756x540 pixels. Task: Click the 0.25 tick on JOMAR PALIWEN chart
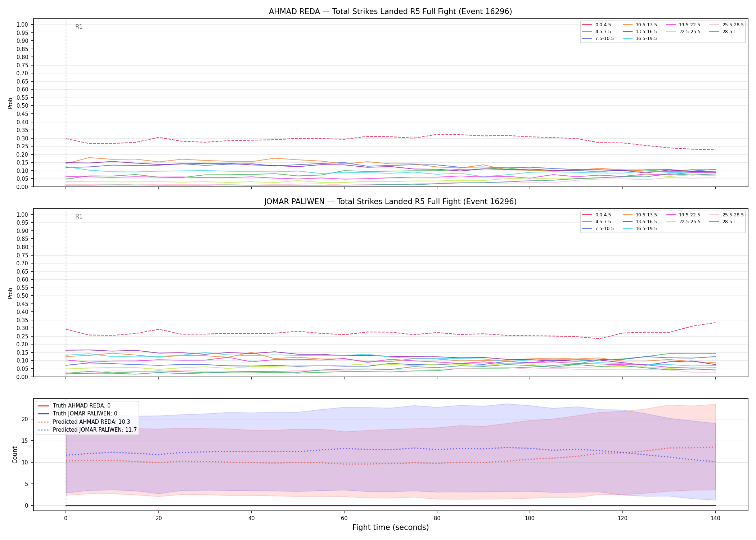tap(22, 336)
